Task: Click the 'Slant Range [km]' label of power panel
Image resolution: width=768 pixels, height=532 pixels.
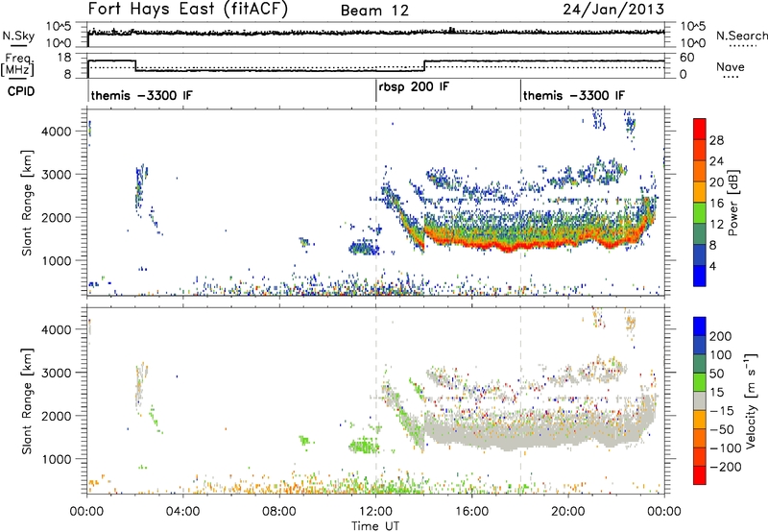Action: pyautogui.click(x=27, y=203)
